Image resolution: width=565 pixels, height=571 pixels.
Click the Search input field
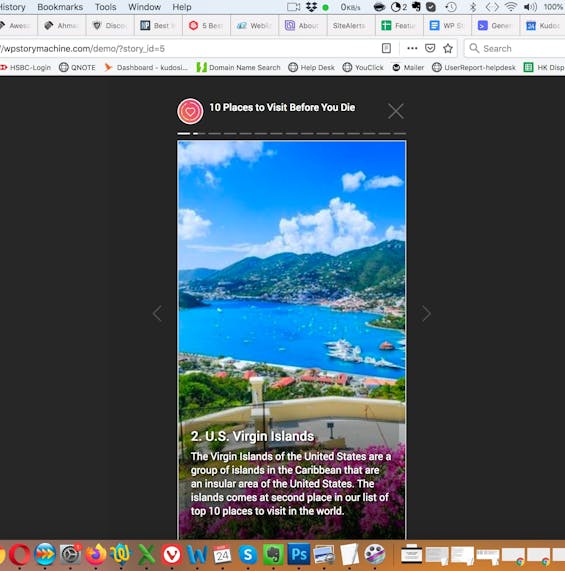[x=515, y=48]
